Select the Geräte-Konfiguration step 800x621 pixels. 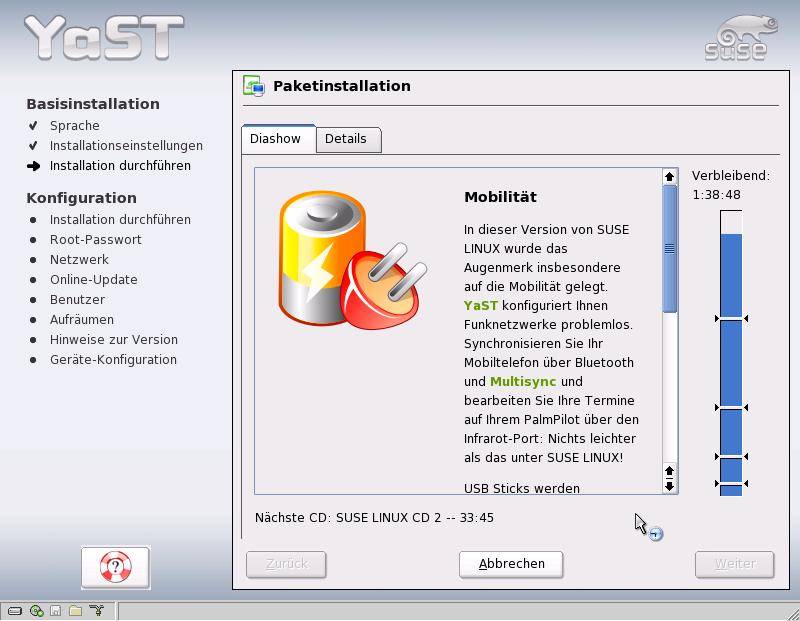click(113, 360)
